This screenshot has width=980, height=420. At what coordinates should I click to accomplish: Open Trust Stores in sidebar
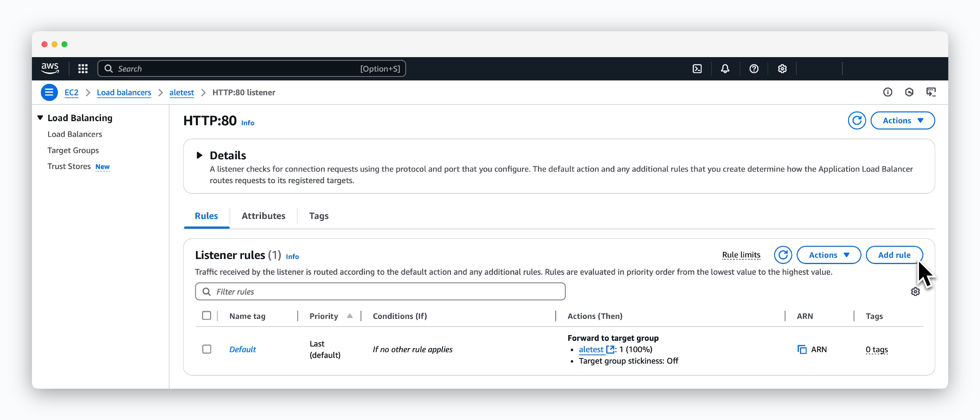pos(69,166)
